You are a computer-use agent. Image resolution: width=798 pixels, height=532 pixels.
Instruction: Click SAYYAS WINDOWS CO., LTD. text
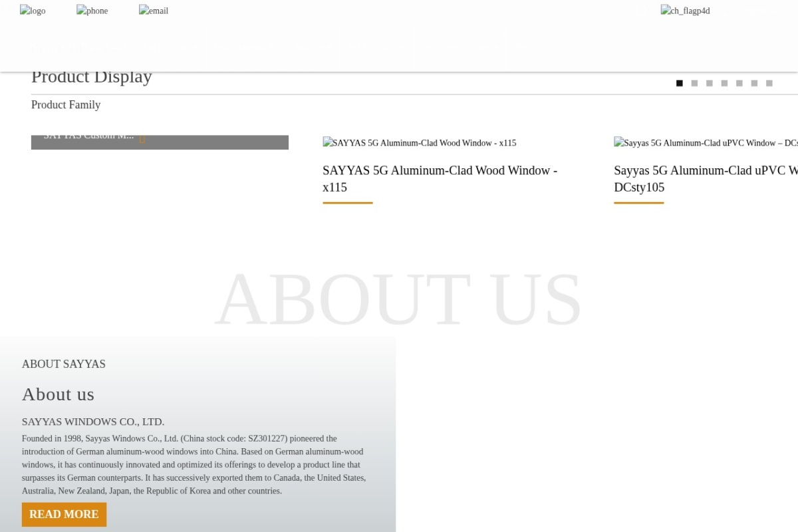click(x=93, y=422)
